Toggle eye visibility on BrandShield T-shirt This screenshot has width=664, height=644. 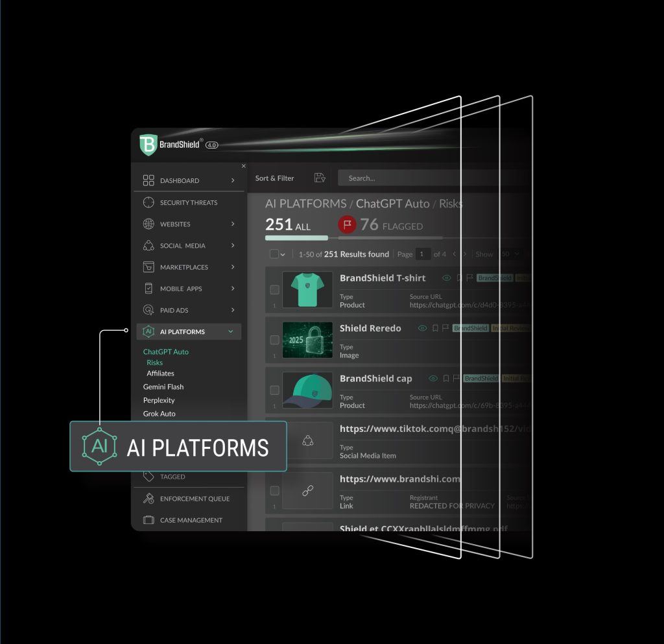pyautogui.click(x=446, y=278)
